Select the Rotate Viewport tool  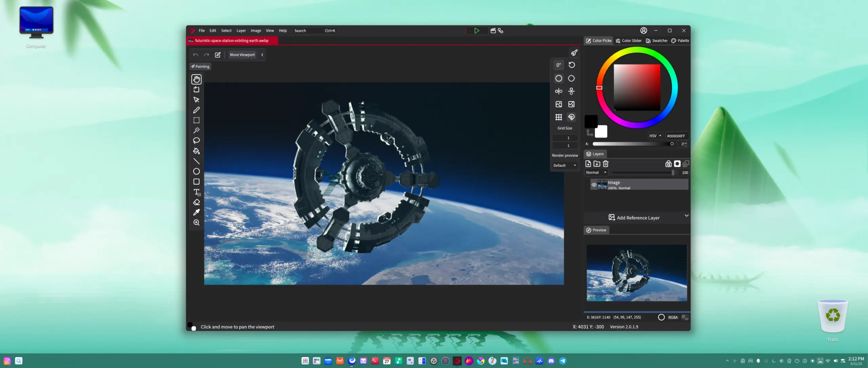(196, 90)
